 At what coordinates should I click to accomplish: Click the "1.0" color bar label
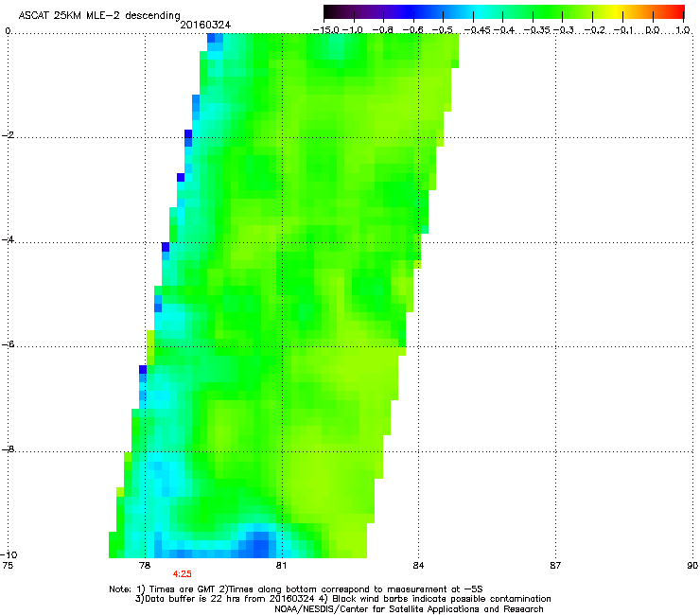coord(683,30)
